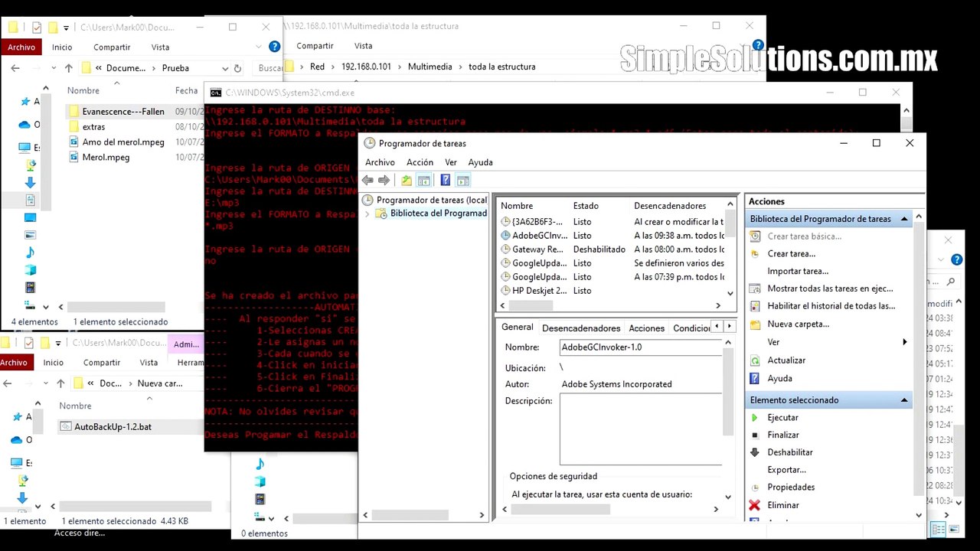The width and height of the screenshot is (980, 551).
Task: Click the Actualizar refresh icon in Acciones
Action: click(755, 360)
